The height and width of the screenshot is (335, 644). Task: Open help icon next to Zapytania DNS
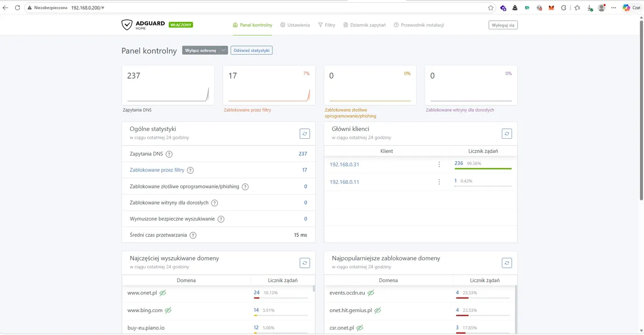[169, 154]
